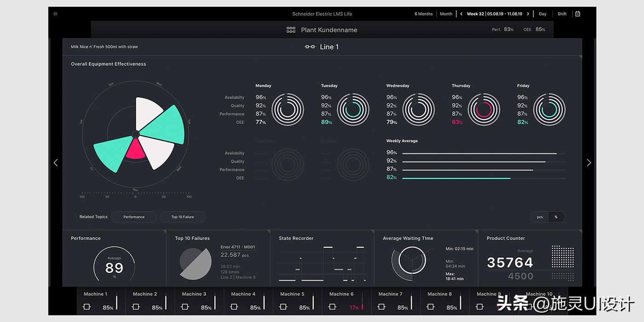Image resolution: width=644 pixels, height=322 pixels.
Task: Open the Performance related topic
Action: tap(134, 217)
